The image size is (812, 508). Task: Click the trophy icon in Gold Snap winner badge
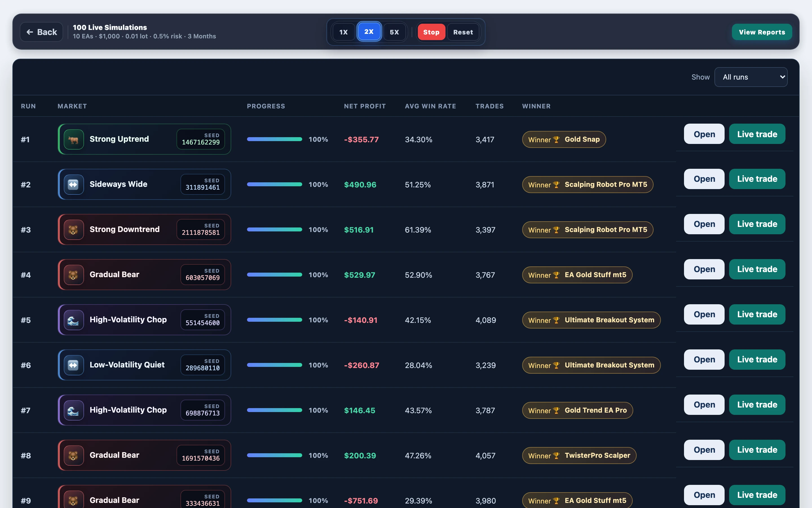pos(556,139)
